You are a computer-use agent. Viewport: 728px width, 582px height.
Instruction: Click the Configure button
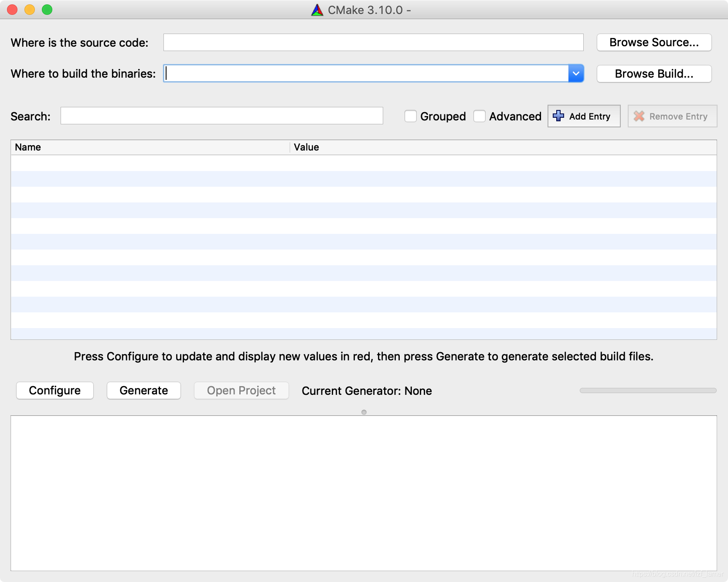pyautogui.click(x=55, y=390)
